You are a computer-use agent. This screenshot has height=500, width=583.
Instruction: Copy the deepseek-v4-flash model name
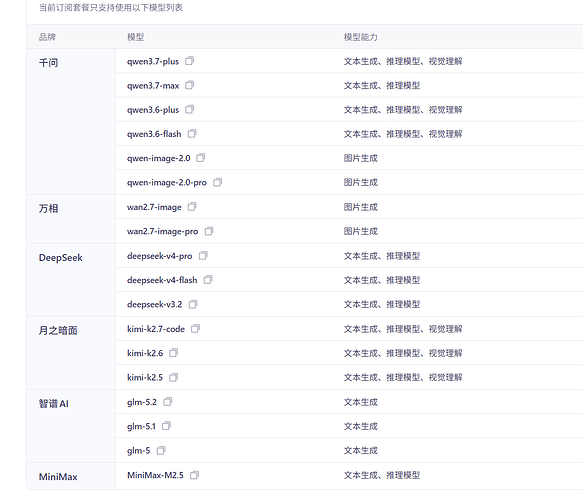tap(208, 280)
